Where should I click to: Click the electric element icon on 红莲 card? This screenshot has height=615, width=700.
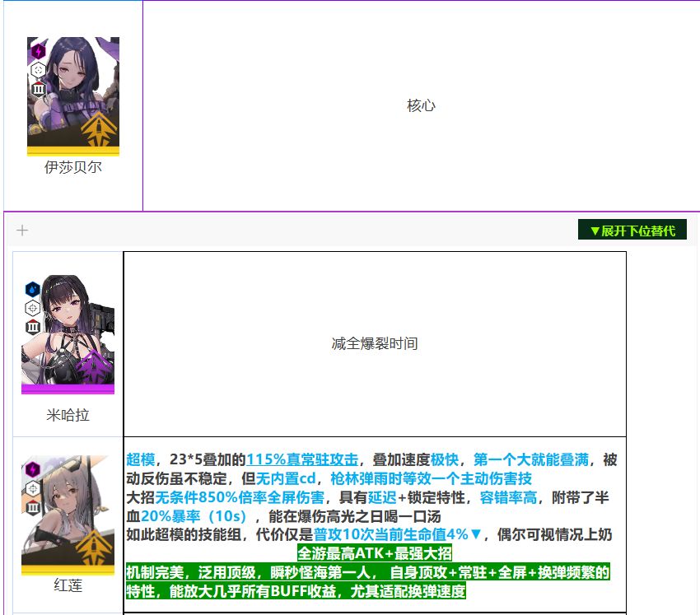pyautogui.click(x=33, y=469)
